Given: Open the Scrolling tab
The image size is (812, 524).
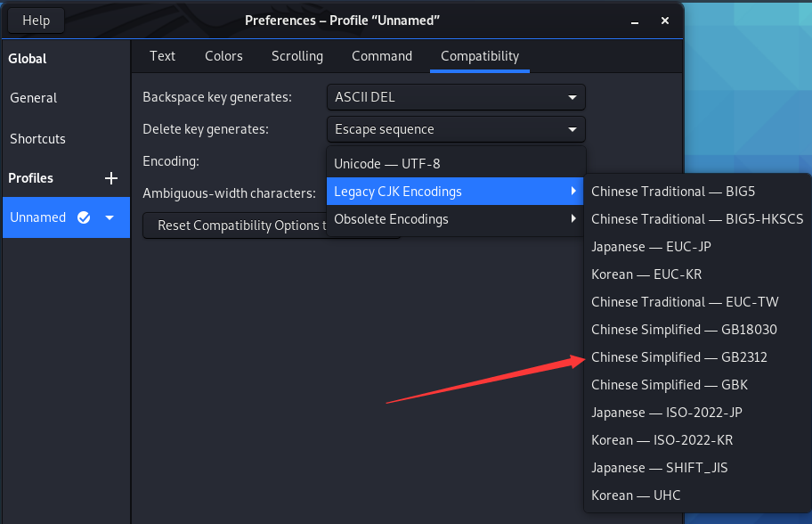Looking at the screenshot, I should click(x=297, y=56).
